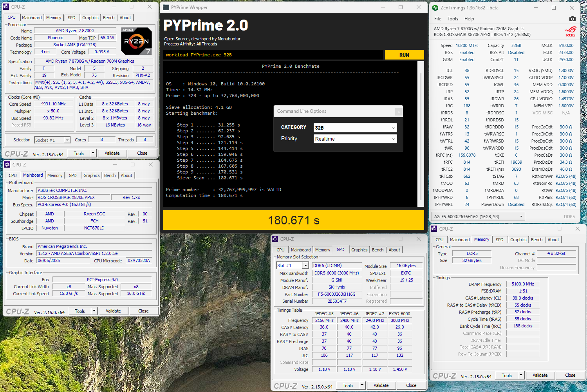This screenshot has width=587, height=392.
Task: Switch to Bench tab in CPU window
Action: click(109, 18)
